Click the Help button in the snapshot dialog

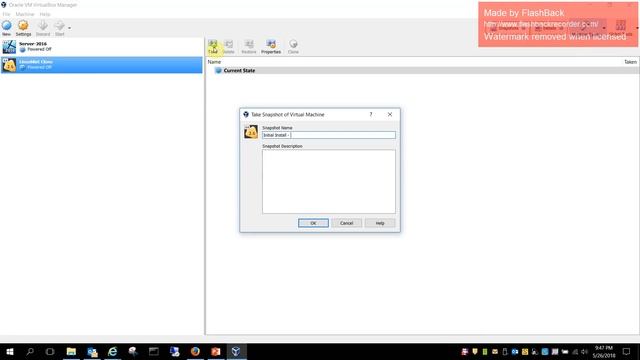(x=380, y=223)
